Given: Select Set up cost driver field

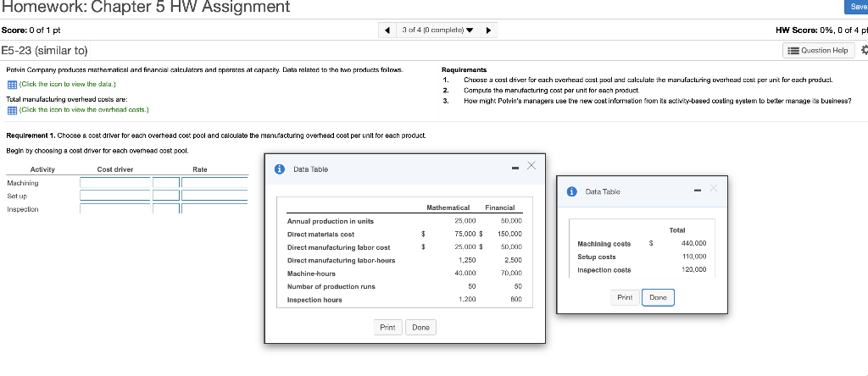Looking at the screenshot, I should tap(115, 195).
